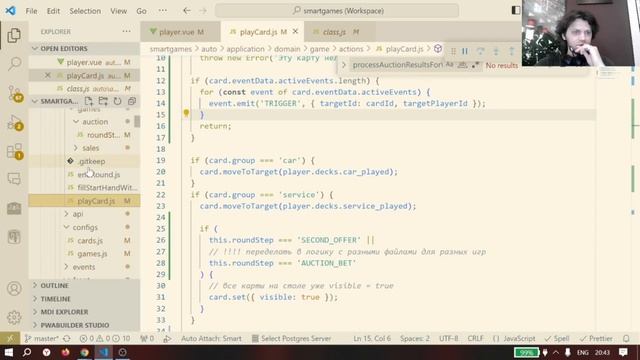Open games.js in Explorer tree
The width and height of the screenshot is (640, 360).
(92, 254)
